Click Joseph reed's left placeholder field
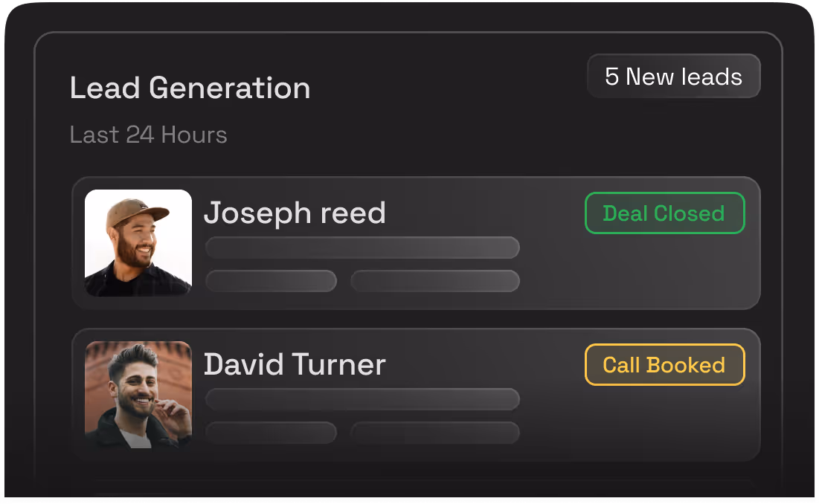The image size is (819, 504). tap(271, 281)
